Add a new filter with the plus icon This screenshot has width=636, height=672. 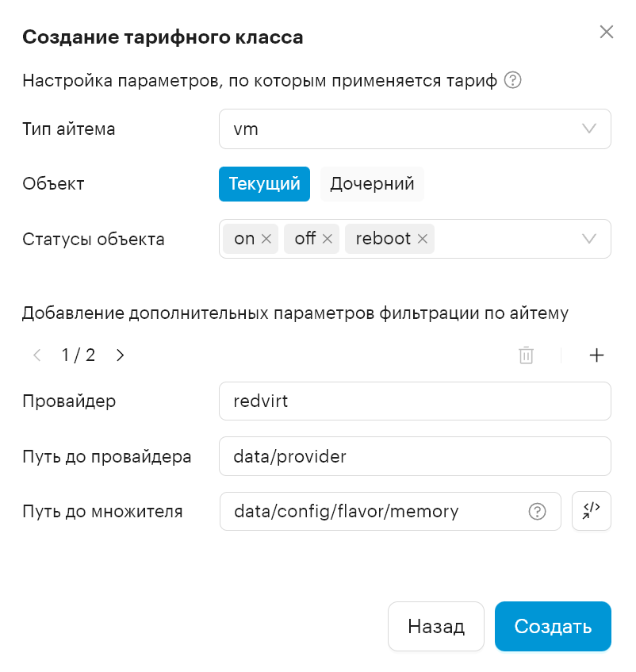point(596,355)
